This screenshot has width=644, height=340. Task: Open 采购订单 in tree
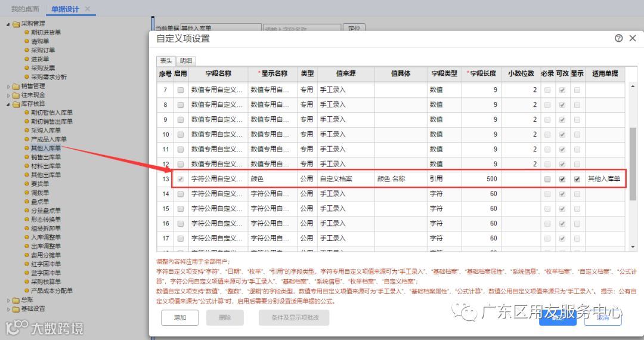(x=43, y=50)
